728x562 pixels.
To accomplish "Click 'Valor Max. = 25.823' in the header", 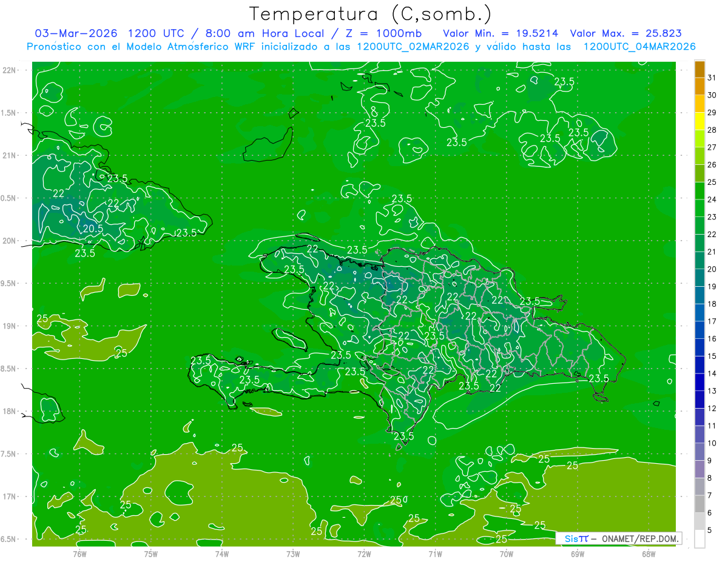I will tap(625, 33).
